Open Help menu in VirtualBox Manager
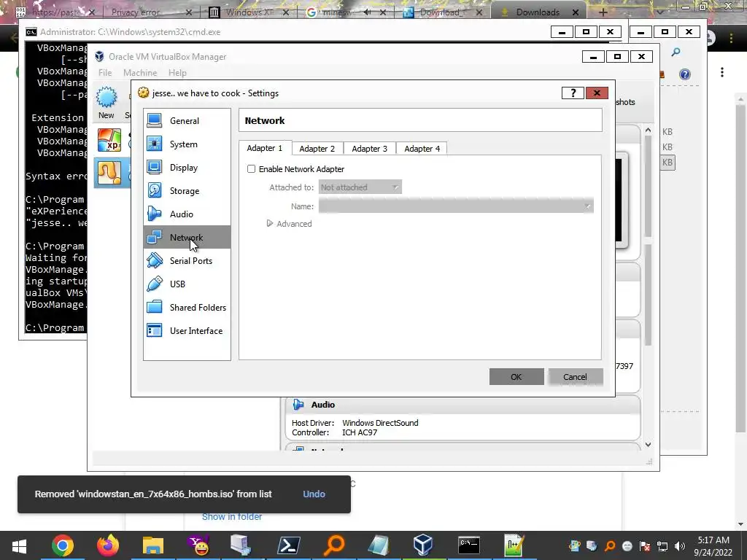Screen dimensions: 747x560 click(177, 73)
